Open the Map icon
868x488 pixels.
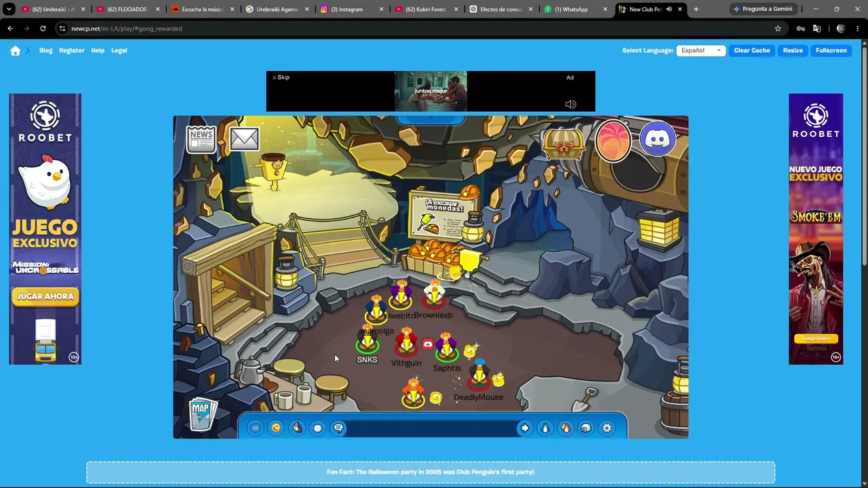click(x=202, y=414)
